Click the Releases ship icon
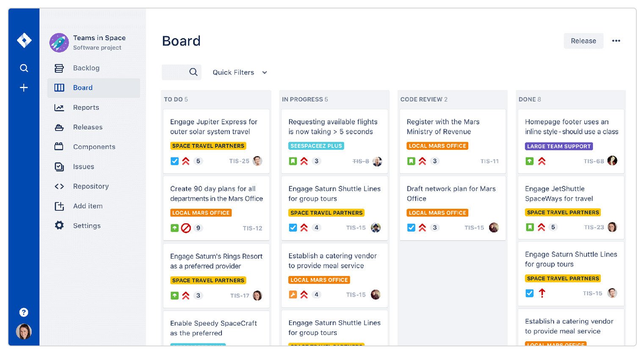This screenshot has width=644, height=354. pos(59,127)
